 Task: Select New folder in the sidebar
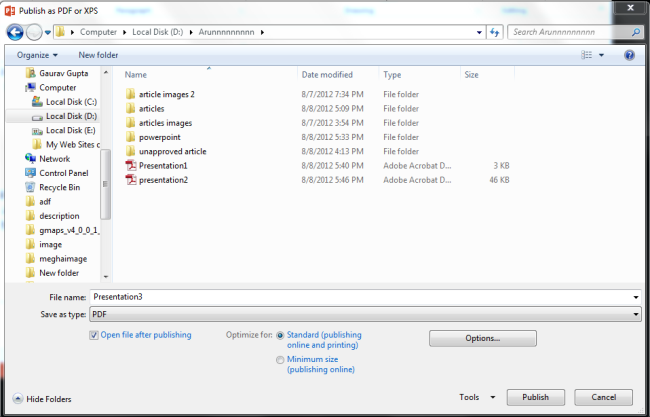[x=53, y=273]
